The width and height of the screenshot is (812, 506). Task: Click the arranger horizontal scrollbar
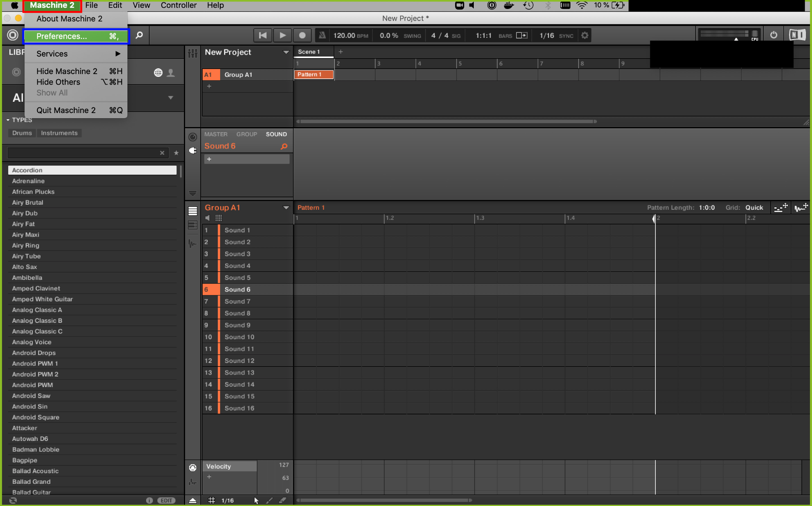pyautogui.click(x=447, y=122)
